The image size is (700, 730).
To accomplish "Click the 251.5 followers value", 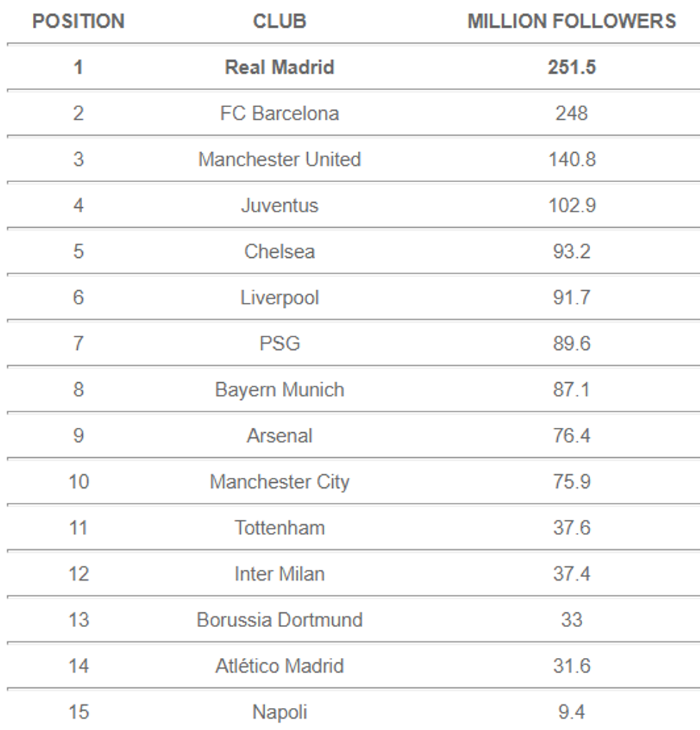I will coord(571,67).
